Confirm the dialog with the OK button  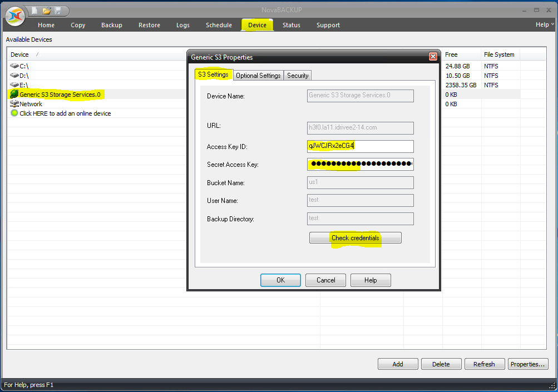280,280
